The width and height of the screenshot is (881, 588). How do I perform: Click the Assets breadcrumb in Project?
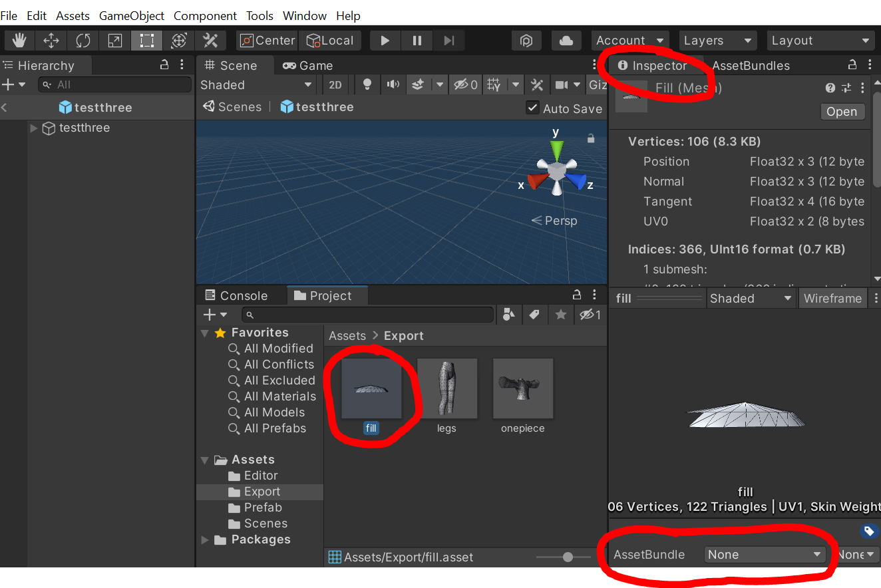point(347,336)
